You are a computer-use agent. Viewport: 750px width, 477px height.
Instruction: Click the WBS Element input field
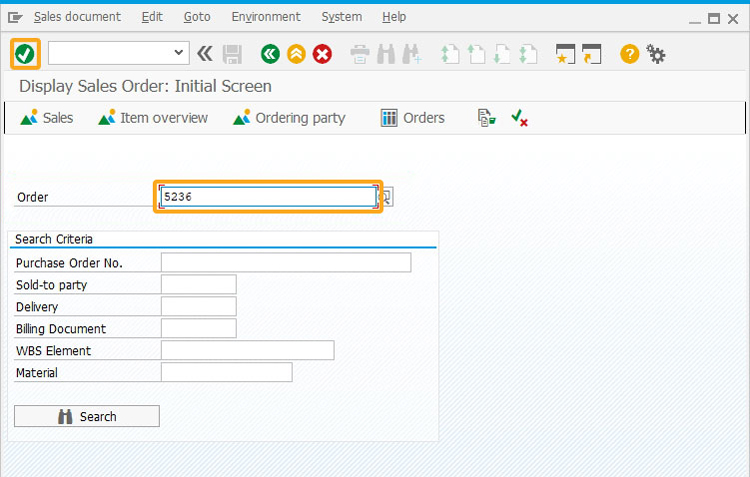click(248, 350)
